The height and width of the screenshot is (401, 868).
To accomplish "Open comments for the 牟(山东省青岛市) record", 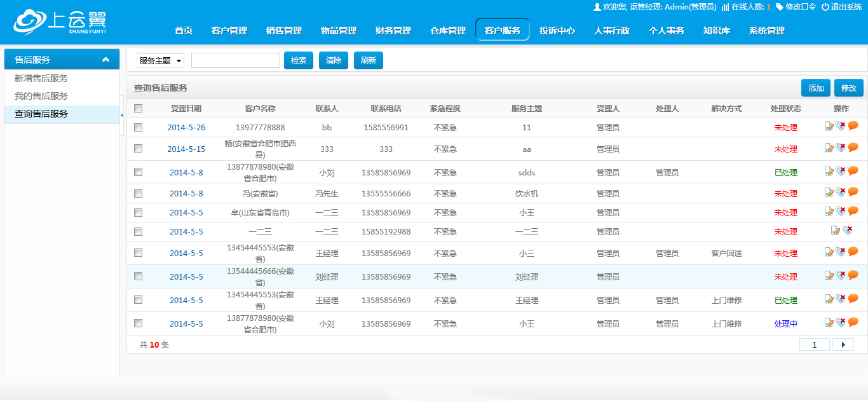I will coord(853,212).
